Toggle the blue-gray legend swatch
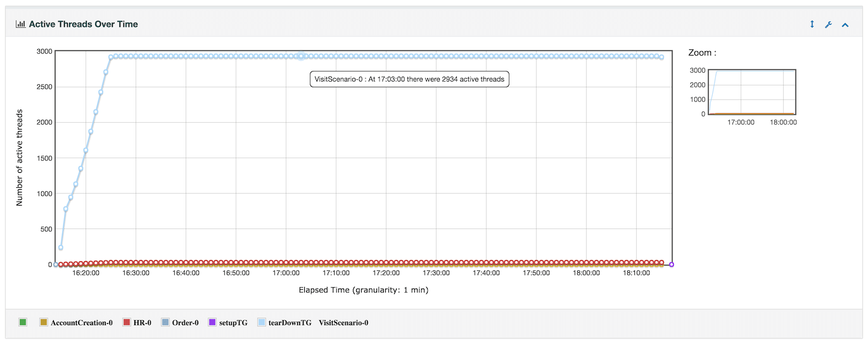Viewport: 868px width, 343px height. tap(165, 323)
